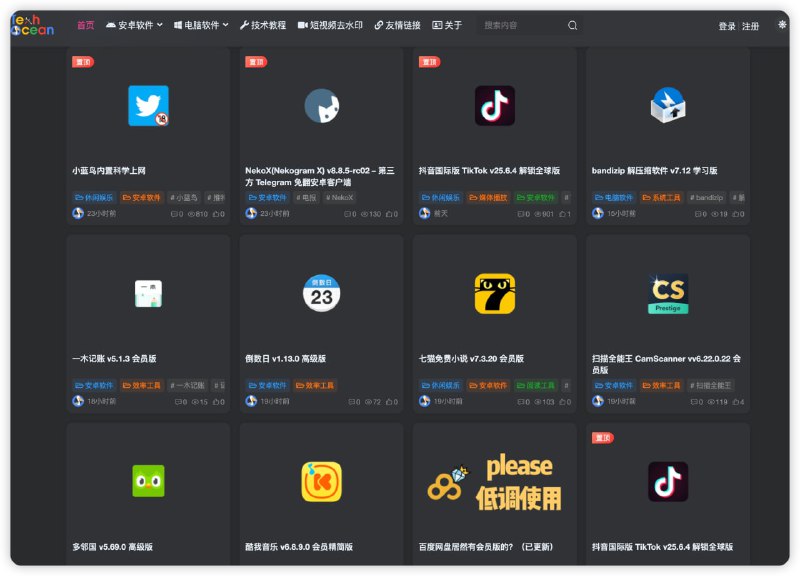This screenshot has width=800, height=576.
Task: Open post 酷我音乐 v6.8.9.0 会员精简版
Action: pos(299,547)
